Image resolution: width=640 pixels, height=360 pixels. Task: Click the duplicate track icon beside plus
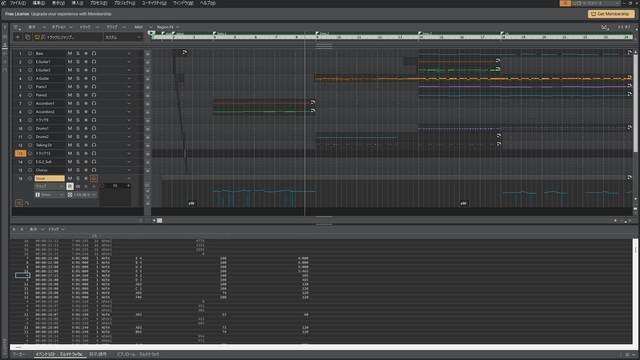(x=27, y=37)
